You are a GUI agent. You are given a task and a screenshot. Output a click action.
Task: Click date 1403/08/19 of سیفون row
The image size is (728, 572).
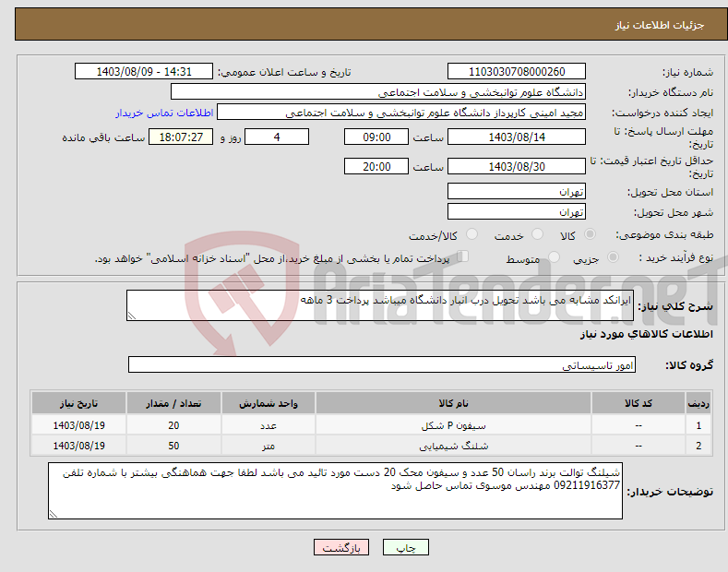[x=79, y=425]
